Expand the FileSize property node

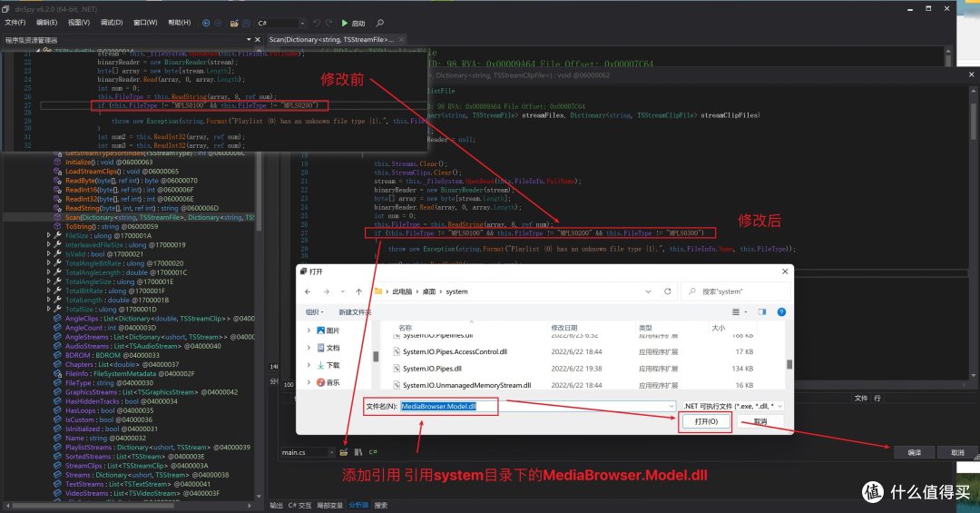[x=49, y=236]
